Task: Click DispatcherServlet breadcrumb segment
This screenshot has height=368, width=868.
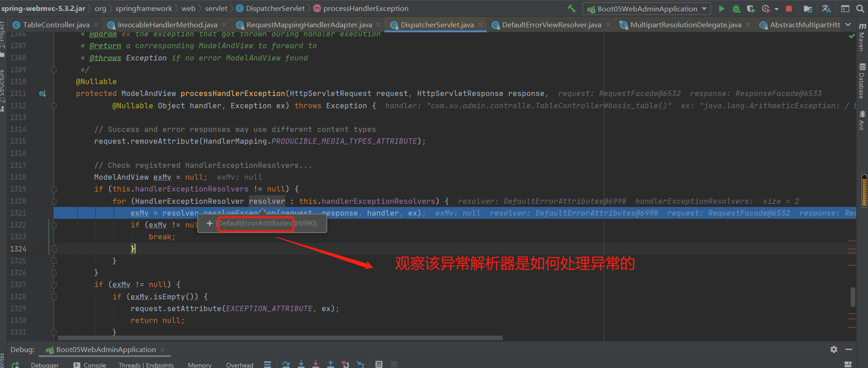Action: pos(270,8)
